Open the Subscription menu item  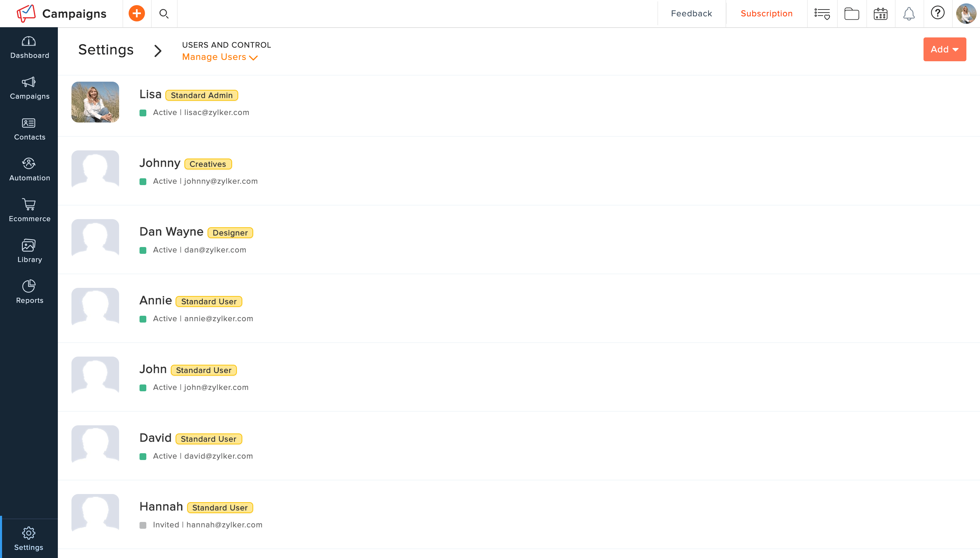(x=766, y=13)
